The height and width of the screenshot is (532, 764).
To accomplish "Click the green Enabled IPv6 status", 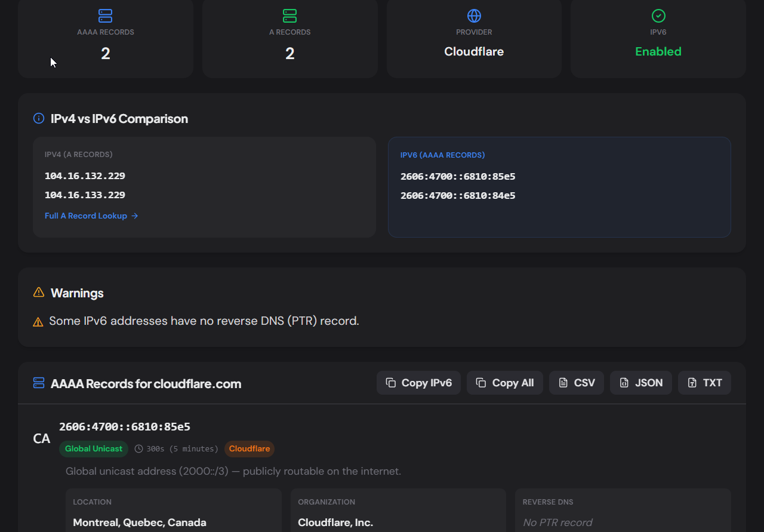I will coord(658,52).
